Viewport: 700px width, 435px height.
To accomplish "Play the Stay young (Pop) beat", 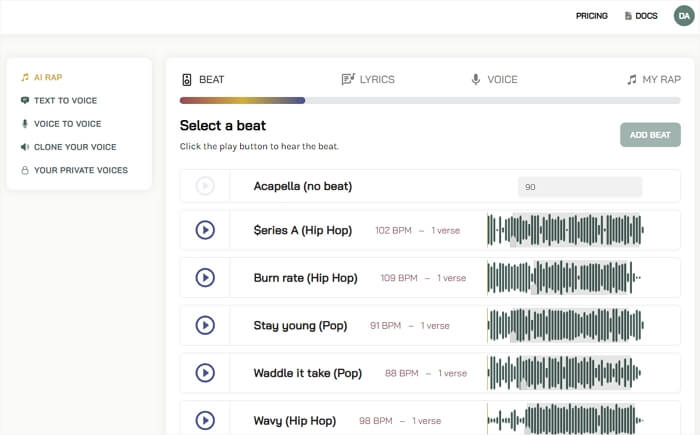I will pyautogui.click(x=205, y=325).
